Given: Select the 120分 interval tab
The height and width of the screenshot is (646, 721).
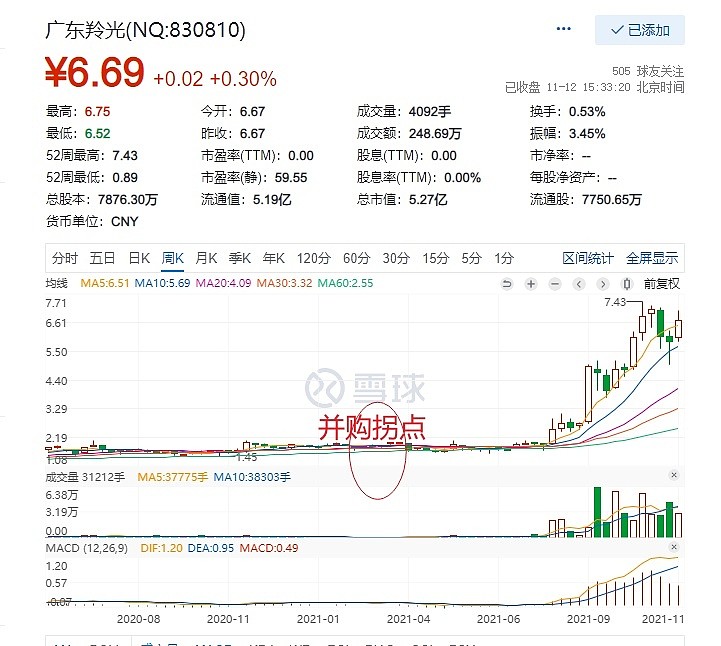Looking at the screenshot, I should pyautogui.click(x=314, y=258).
